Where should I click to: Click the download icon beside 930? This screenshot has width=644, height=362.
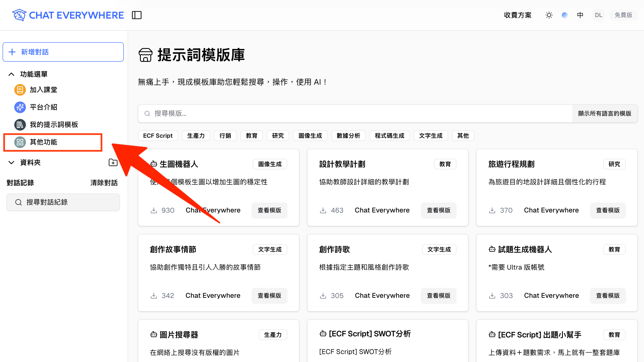tap(154, 210)
